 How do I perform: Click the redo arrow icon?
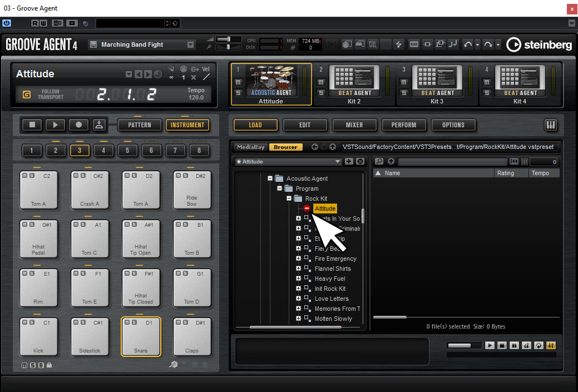(x=488, y=44)
